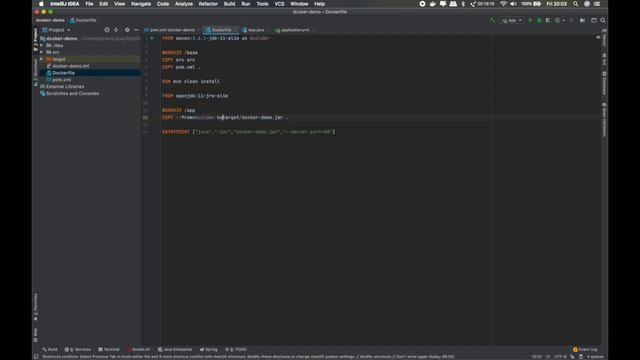Run the app with green play icon
640x360 pixels.
(x=530, y=20)
